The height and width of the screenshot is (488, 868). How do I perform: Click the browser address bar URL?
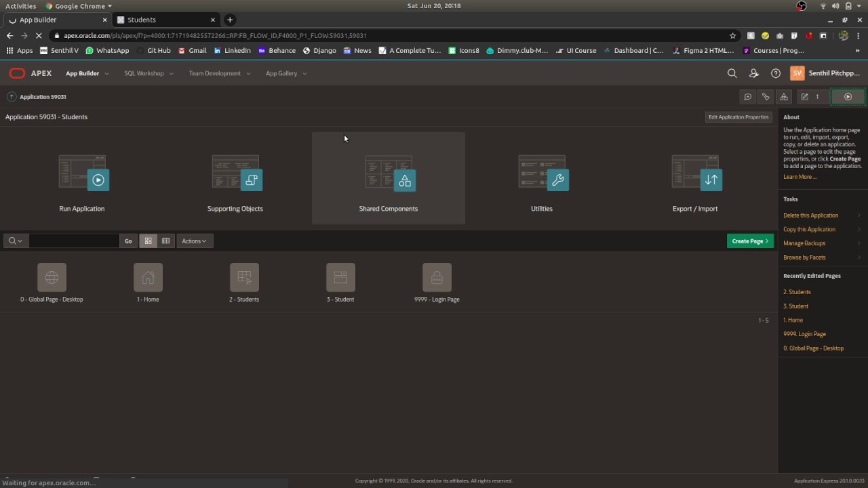215,35
